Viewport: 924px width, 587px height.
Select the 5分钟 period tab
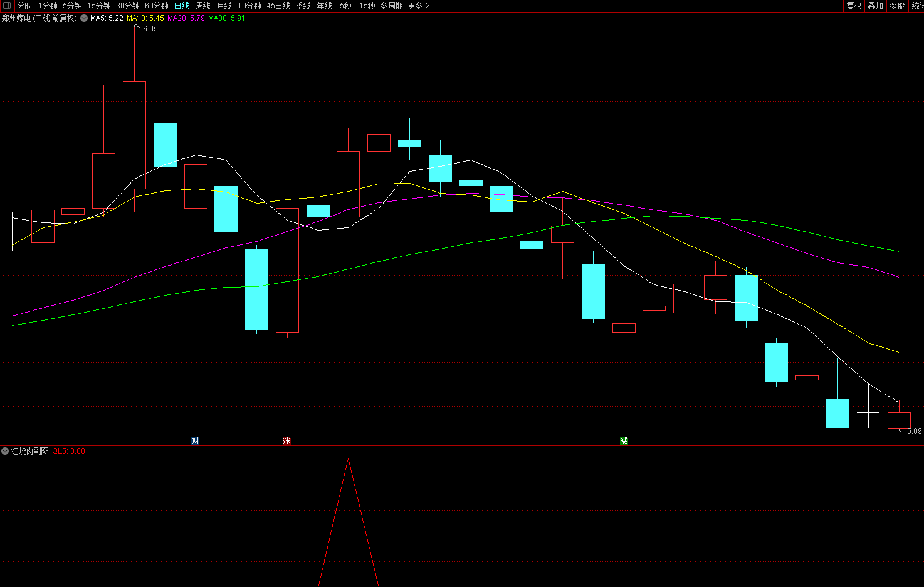[72, 6]
